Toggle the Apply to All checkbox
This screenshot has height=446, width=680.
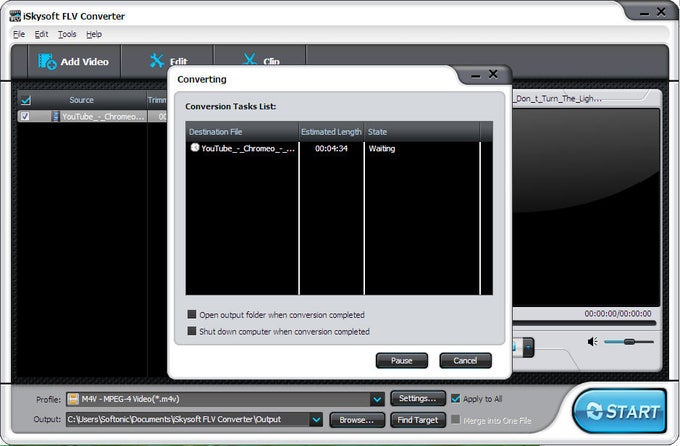click(x=455, y=399)
